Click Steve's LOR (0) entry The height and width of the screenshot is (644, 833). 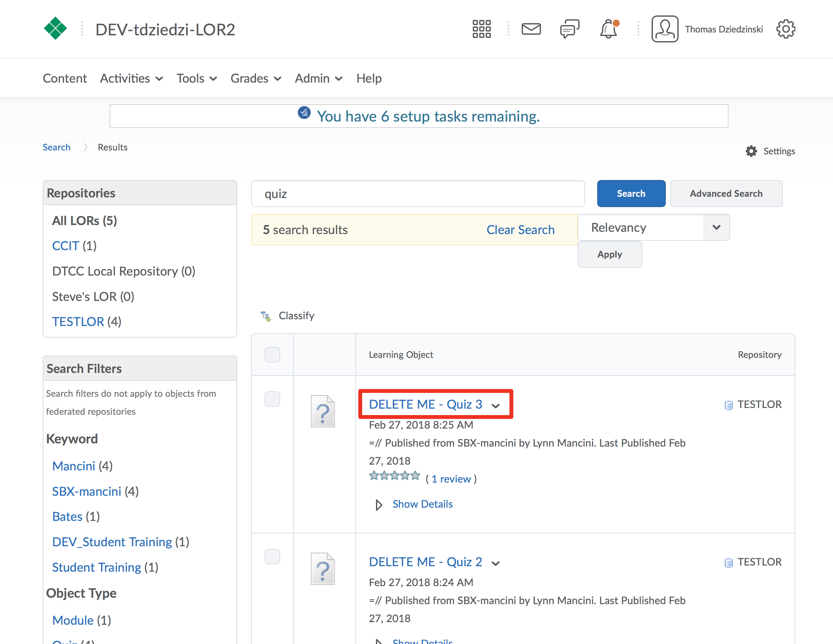[93, 297]
